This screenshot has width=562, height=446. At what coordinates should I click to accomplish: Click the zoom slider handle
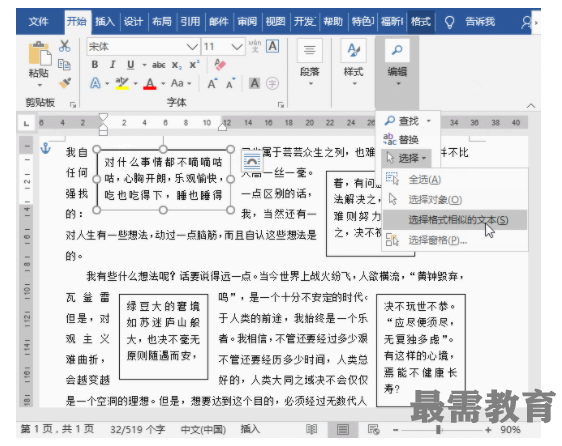pos(438,430)
